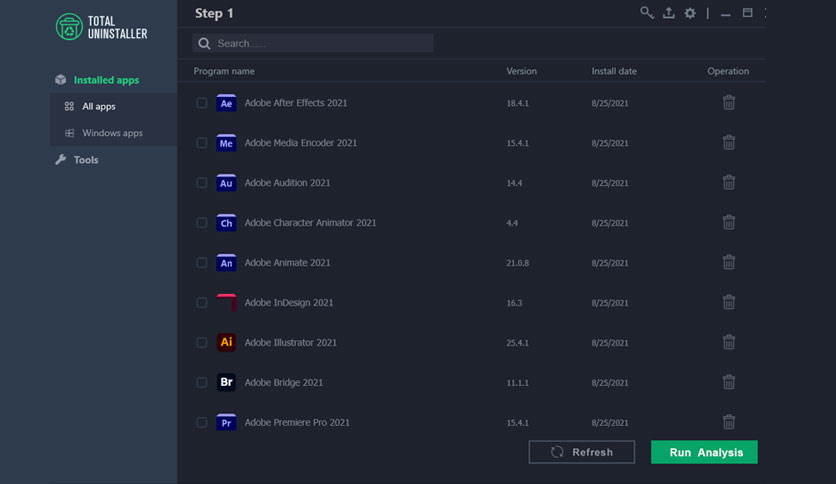Screen dimensions: 836x484
Task: Click version 25.4.1 of Adobe Illustrator
Action: [x=517, y=343]
